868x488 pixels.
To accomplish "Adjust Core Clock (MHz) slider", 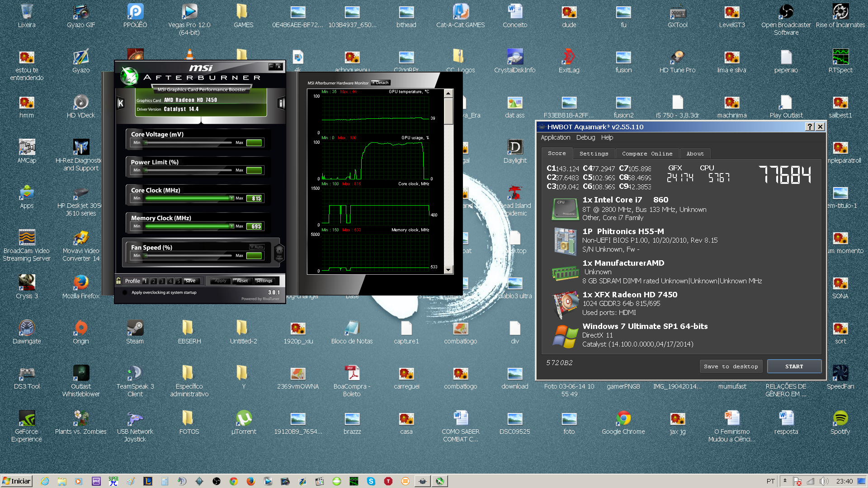I will coord(188,198).
